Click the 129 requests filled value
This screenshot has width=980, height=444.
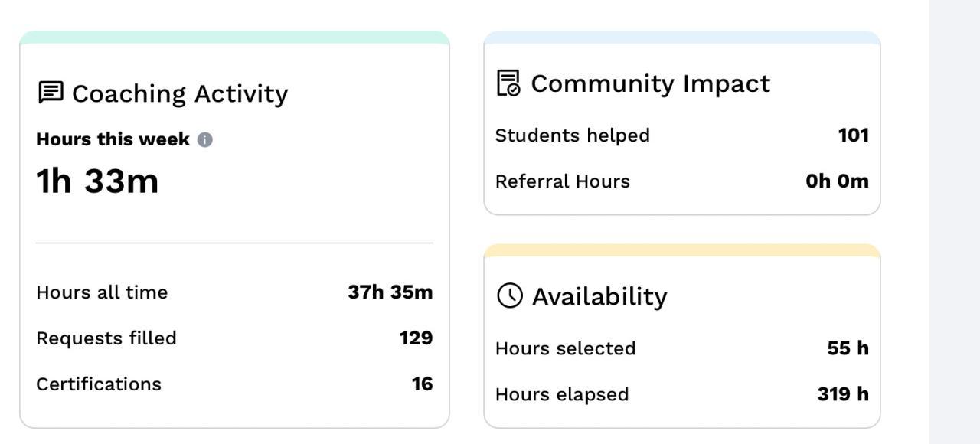(416, 338)
